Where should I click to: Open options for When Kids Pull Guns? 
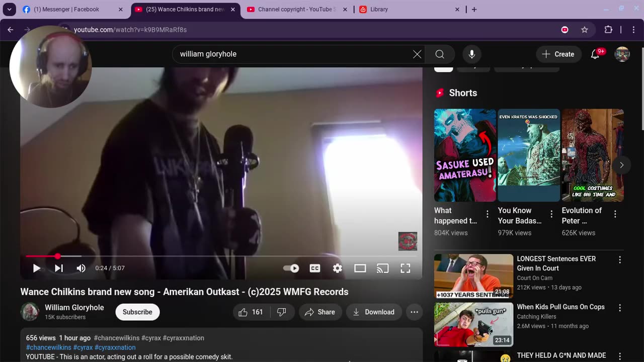click(x=620, y=308)
